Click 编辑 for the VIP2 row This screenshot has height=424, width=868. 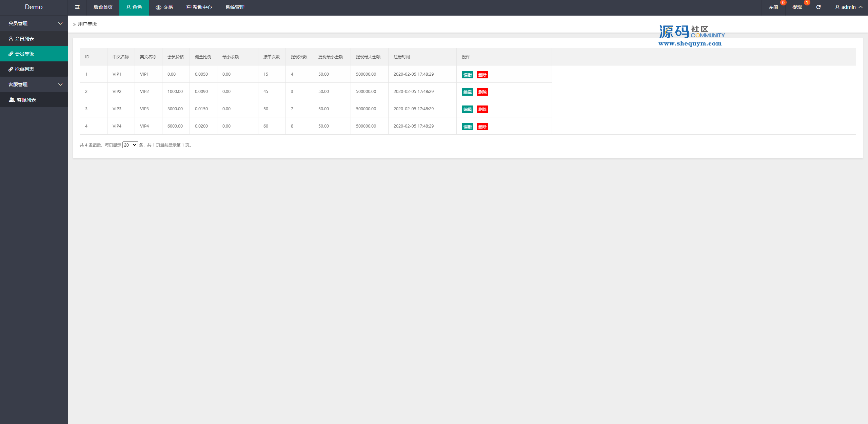pyautogui.click(x=467, y=92)
